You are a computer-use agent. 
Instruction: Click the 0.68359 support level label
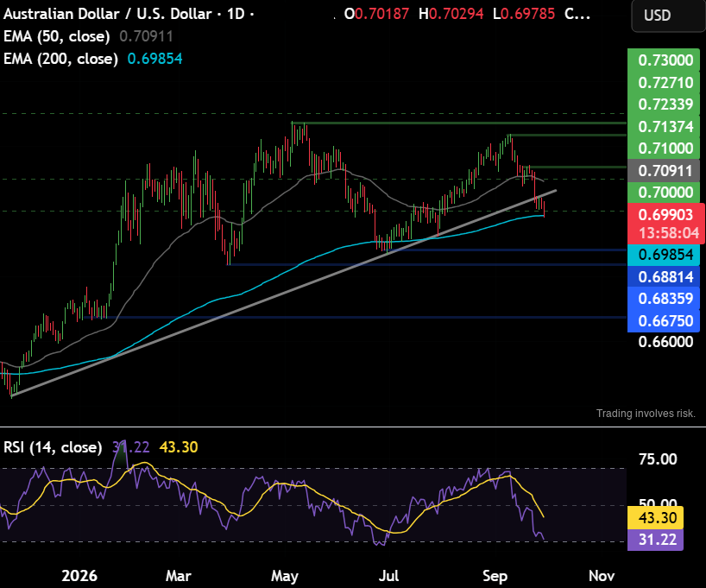pos(664,298)
